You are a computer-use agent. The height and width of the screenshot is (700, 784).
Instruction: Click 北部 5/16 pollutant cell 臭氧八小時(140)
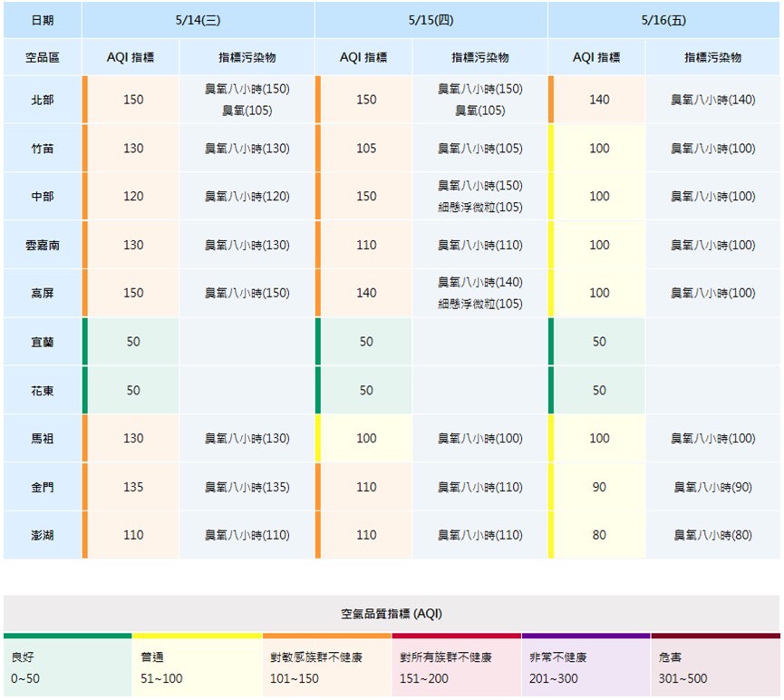coord(713,100)
